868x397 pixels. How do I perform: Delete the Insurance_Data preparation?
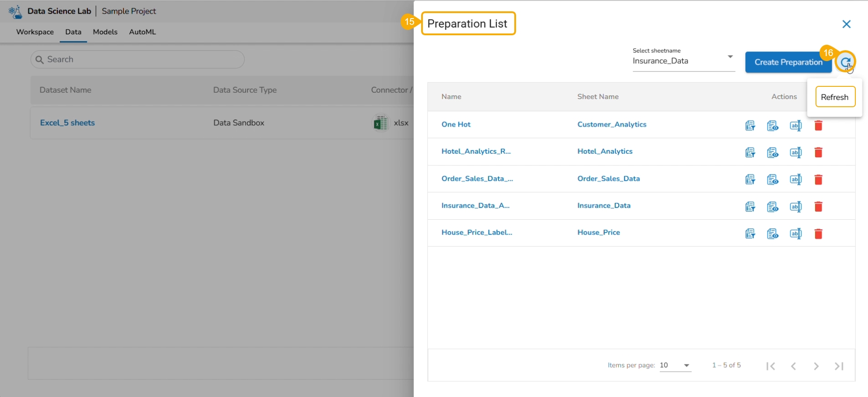coord(818,207)
